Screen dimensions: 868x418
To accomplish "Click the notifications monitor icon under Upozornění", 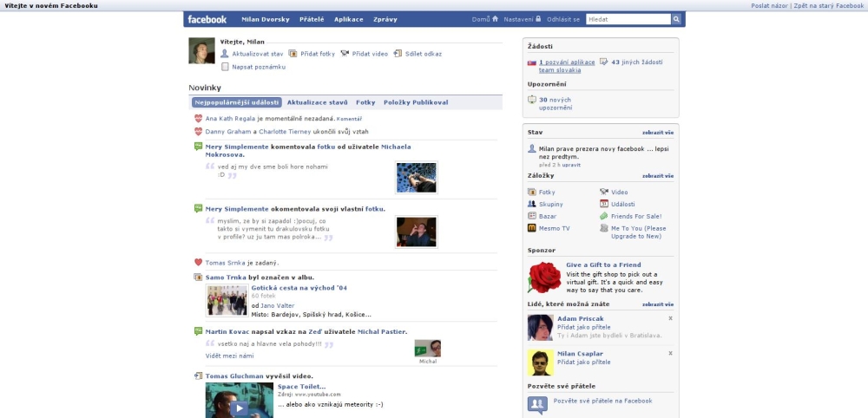I will tap(532, 100).
